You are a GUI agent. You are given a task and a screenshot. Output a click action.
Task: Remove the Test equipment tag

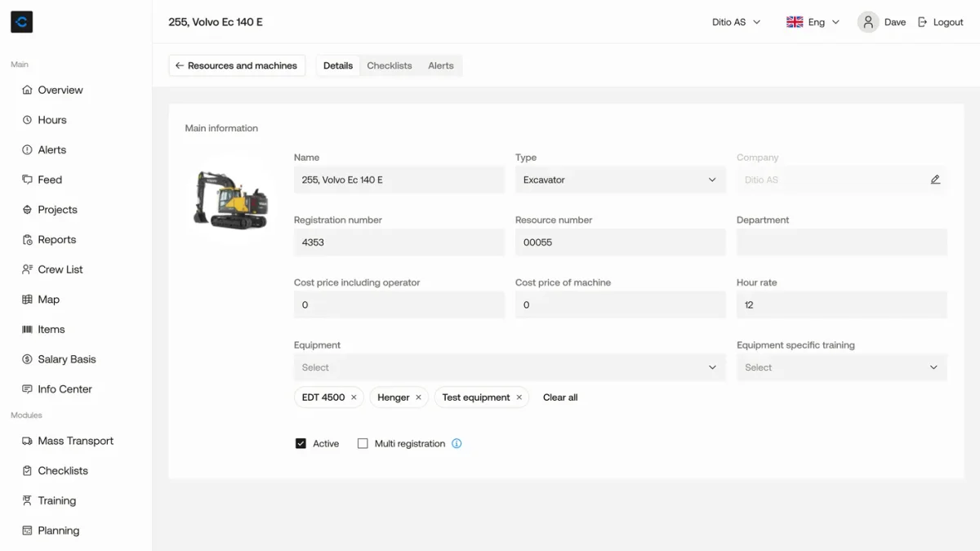click(x=519, y=398)
